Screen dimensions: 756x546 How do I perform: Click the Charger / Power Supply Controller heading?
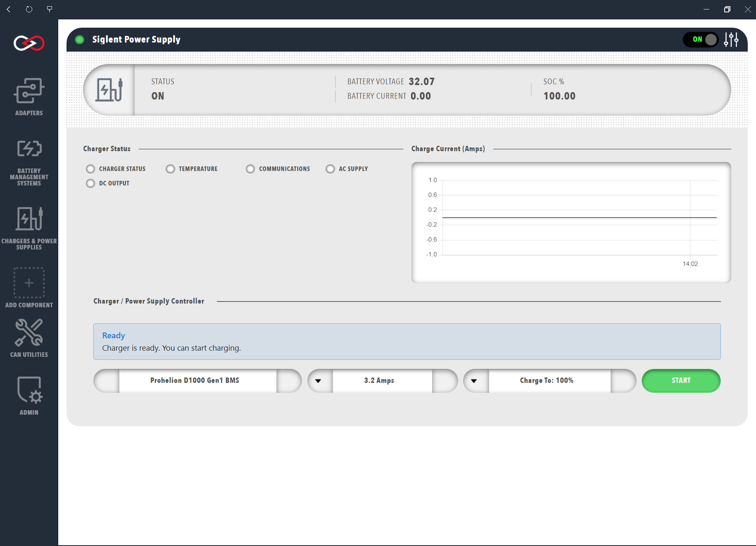(149, 301)
